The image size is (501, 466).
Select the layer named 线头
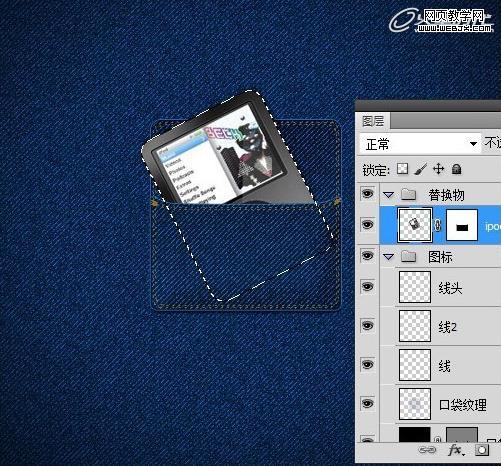click(450, 288)
